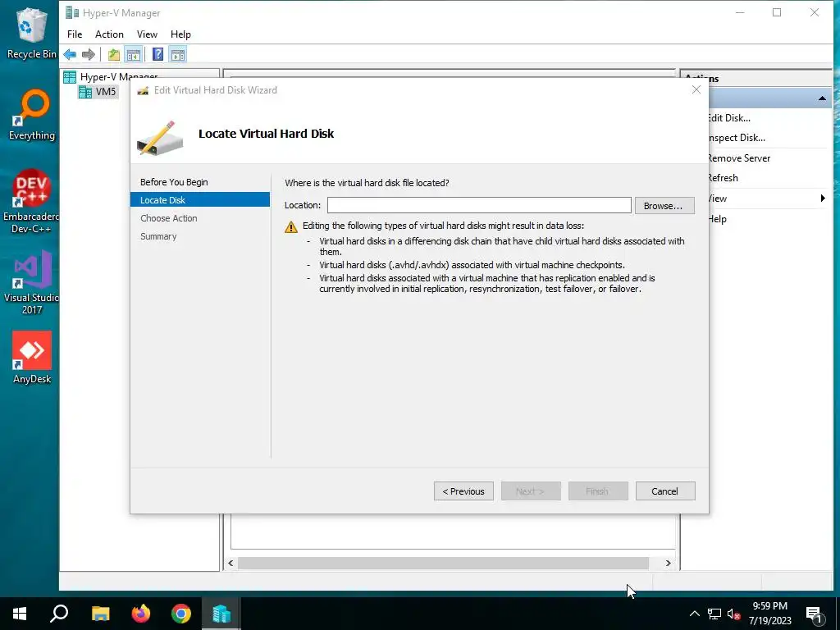Click the taskbar Search icon
The height and width of the screenshot is (630, 840).
(x=59, y=614)
